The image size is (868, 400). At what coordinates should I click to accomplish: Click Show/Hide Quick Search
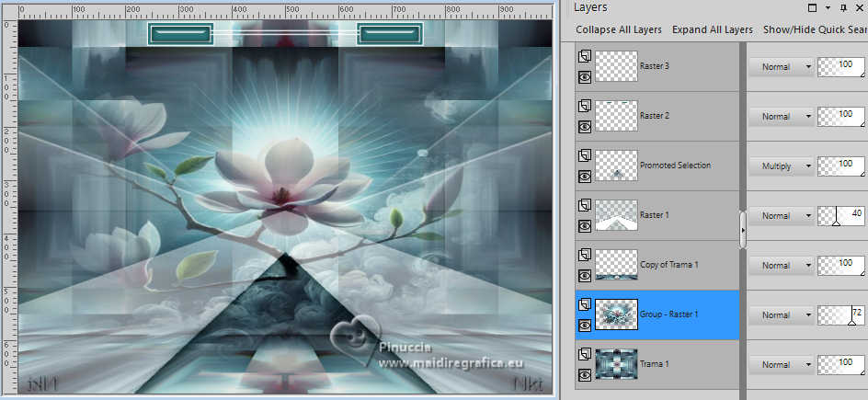tap(815, 29)
